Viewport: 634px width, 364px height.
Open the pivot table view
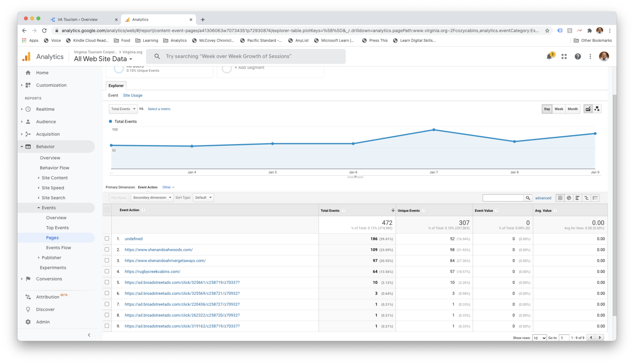point(595,198)
